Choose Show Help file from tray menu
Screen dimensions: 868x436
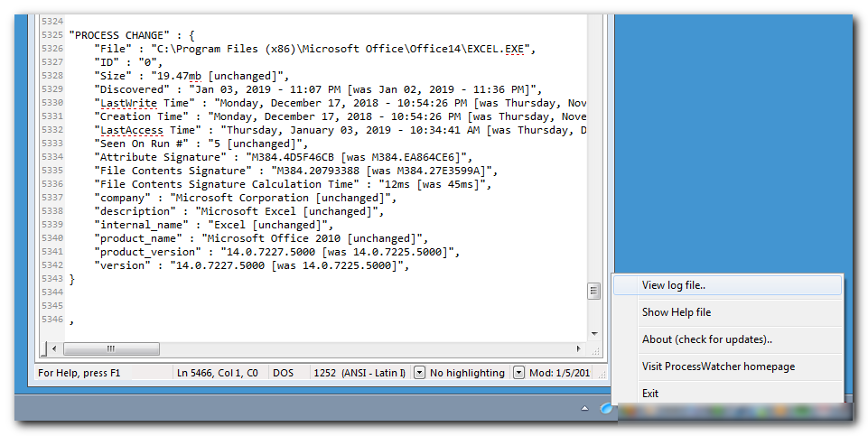(727, 312)
